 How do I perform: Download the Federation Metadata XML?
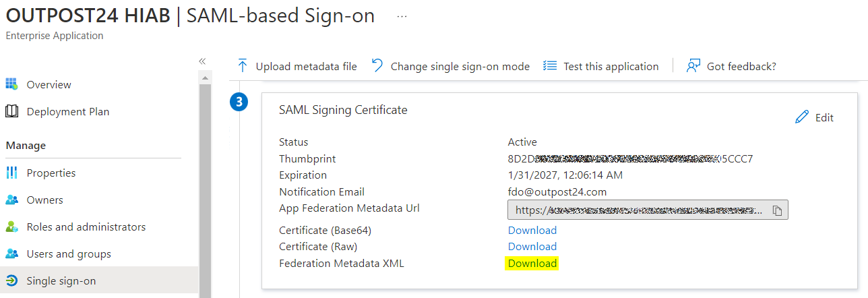532,263
